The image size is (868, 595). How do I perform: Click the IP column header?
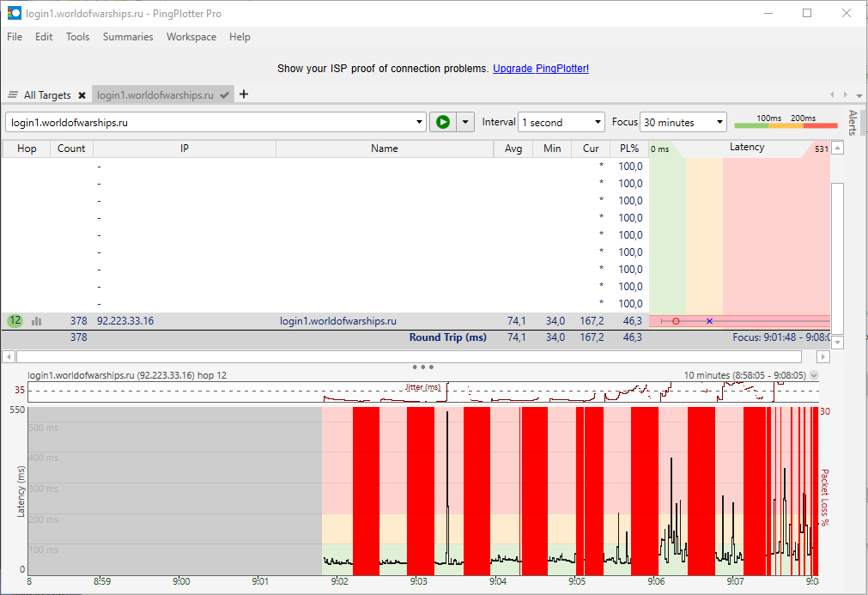pyautogui.click(x=185, y=149)
